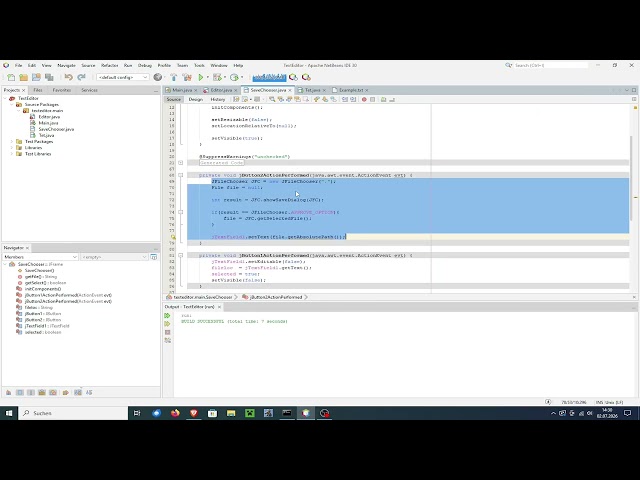This screenshot has height=480, width=640.
Task: Switch to the Services panel tab
Action: pyautogui.click(x=89, y=90)
